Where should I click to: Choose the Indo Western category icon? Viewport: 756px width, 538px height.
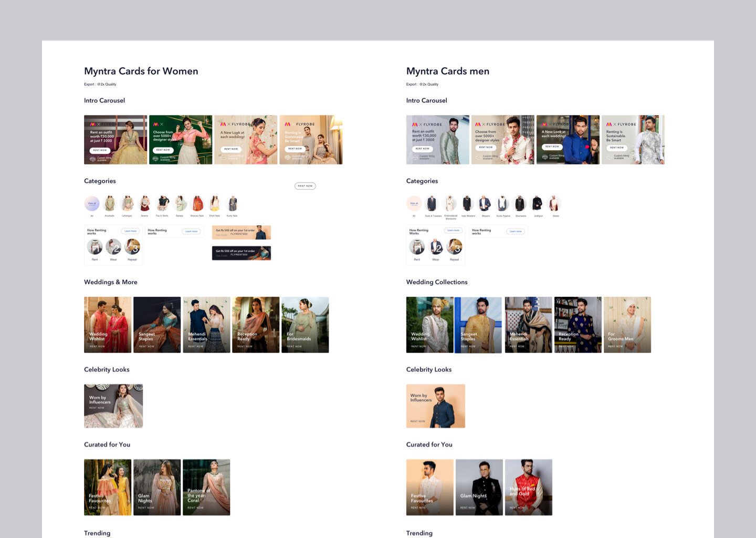467,203
